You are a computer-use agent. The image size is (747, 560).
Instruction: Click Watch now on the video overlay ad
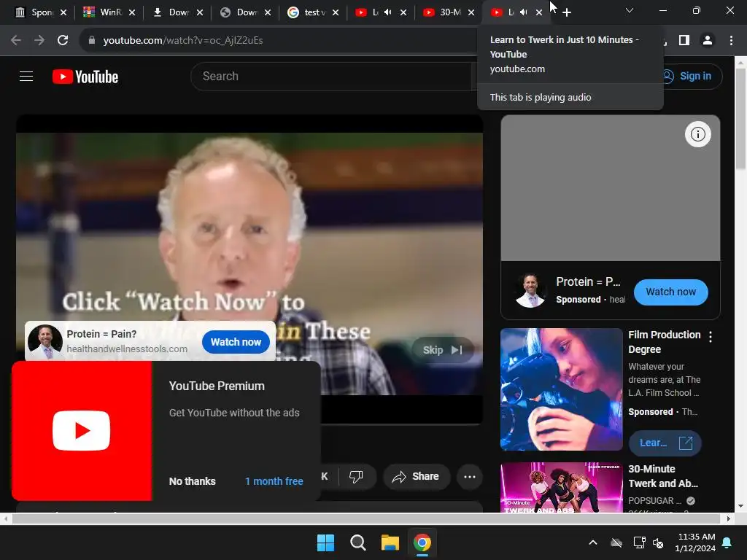[236, 342]
